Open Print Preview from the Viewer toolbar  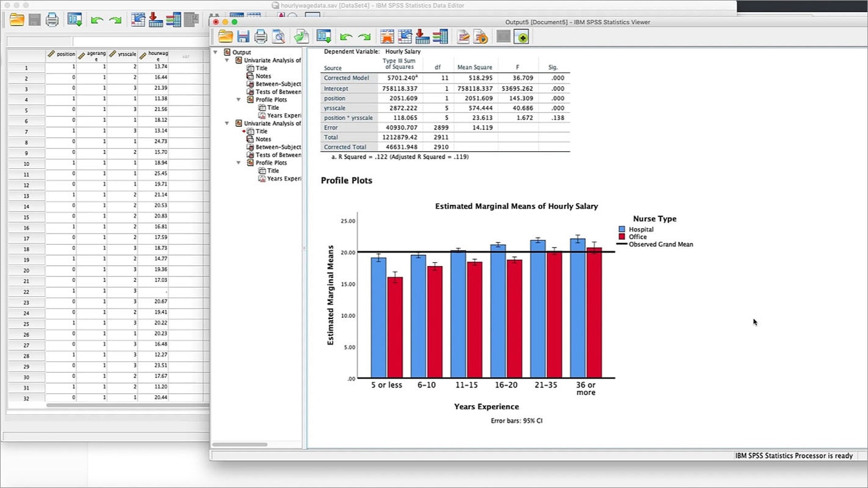tap(280, 37)
